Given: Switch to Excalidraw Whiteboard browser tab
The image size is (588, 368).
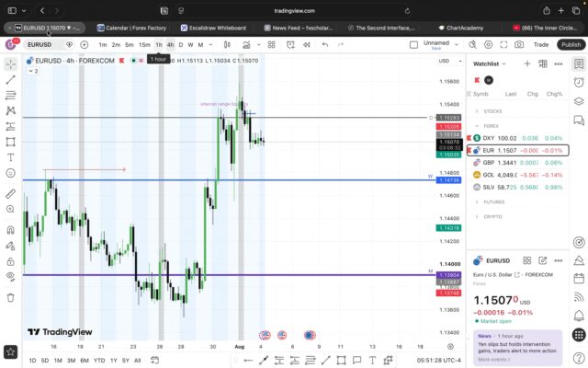Looking at the screenshot, I should 213,28.
